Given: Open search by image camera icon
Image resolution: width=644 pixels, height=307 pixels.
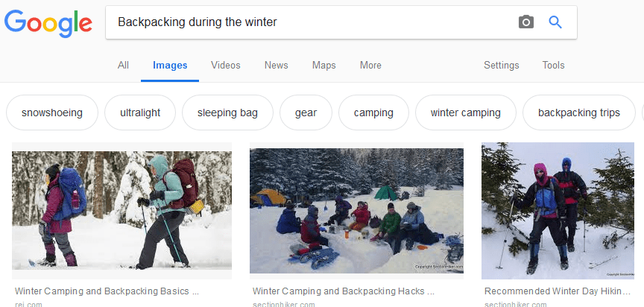Looking at the screenshot, I should click(526, 22).
